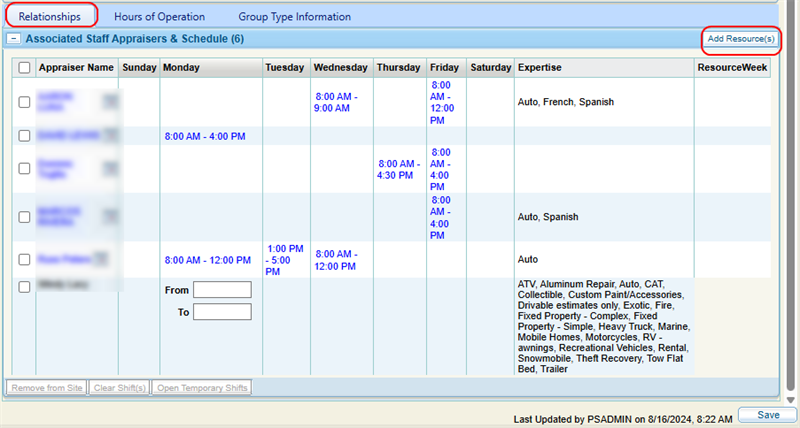The image size is (800, 428).
Task: Click the ResourceWeek column header
Action: pyautogui.click(x=732, y=67)
